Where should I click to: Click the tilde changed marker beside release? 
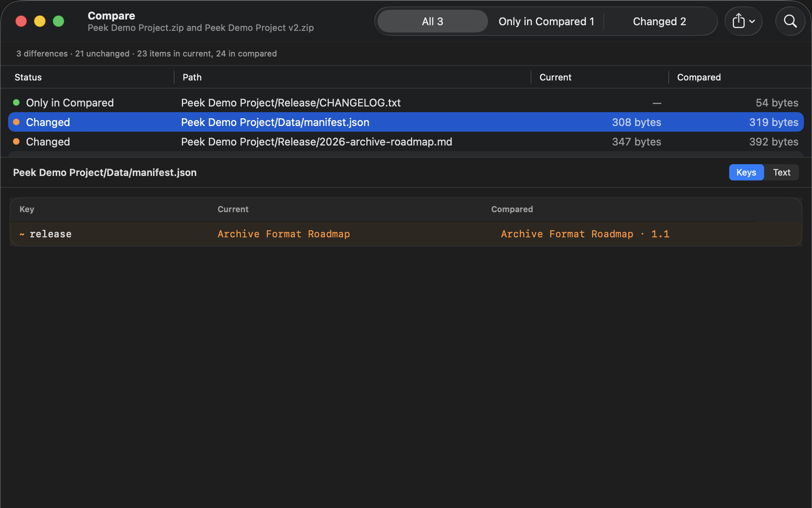(22, 234)
